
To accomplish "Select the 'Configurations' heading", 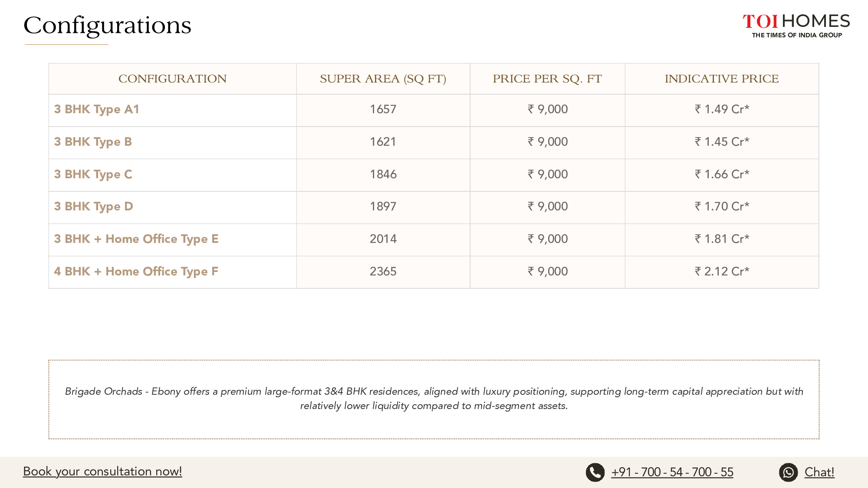I will (107, 25).
